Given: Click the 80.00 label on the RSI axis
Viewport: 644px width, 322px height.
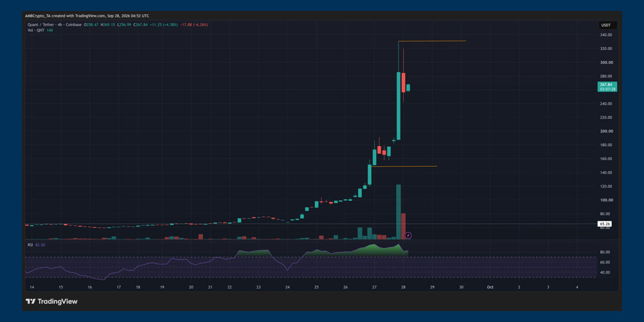Looking at the screenshot, I should tap(606, 252).
